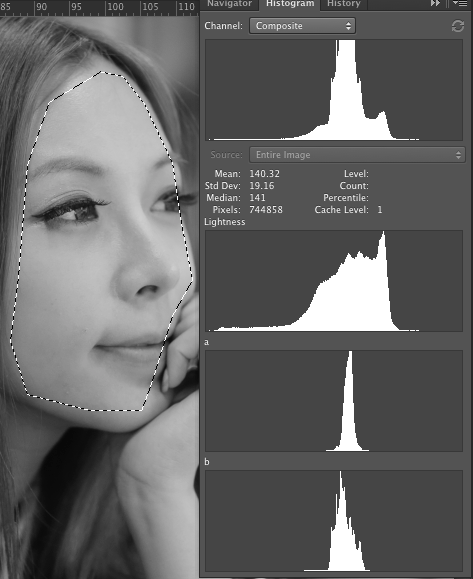
Task: Open the Channel Composite dropdown
Action: [x=302, y=26]
